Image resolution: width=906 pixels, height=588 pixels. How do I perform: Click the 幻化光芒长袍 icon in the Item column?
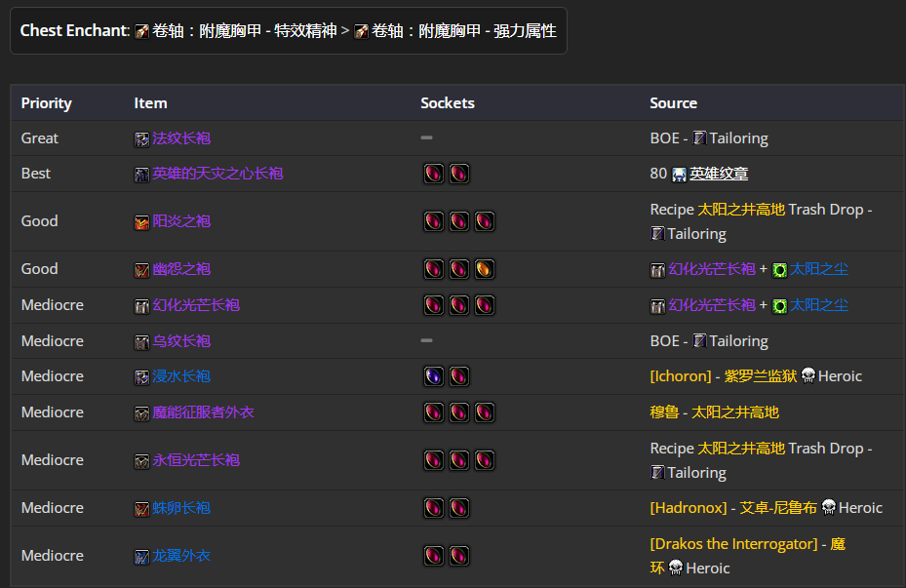coord(141,306)
